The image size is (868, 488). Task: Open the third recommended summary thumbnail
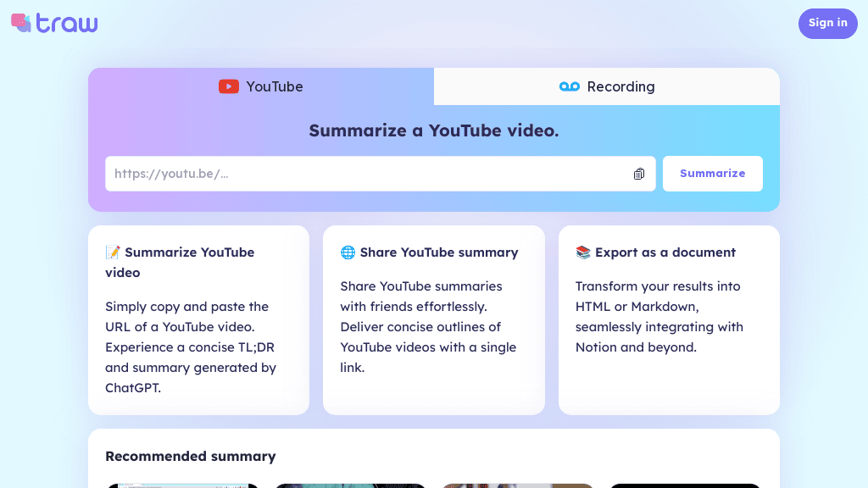click(x=517, y=485)
